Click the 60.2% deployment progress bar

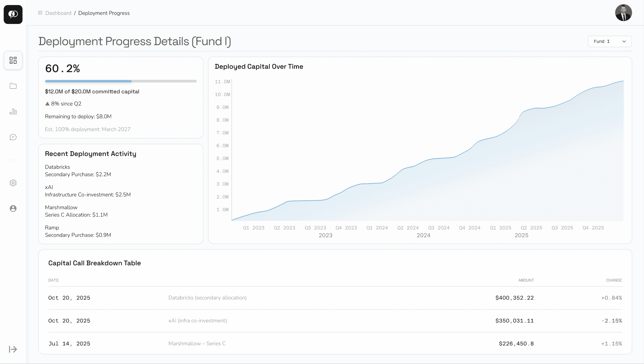[x=121, y=81]
